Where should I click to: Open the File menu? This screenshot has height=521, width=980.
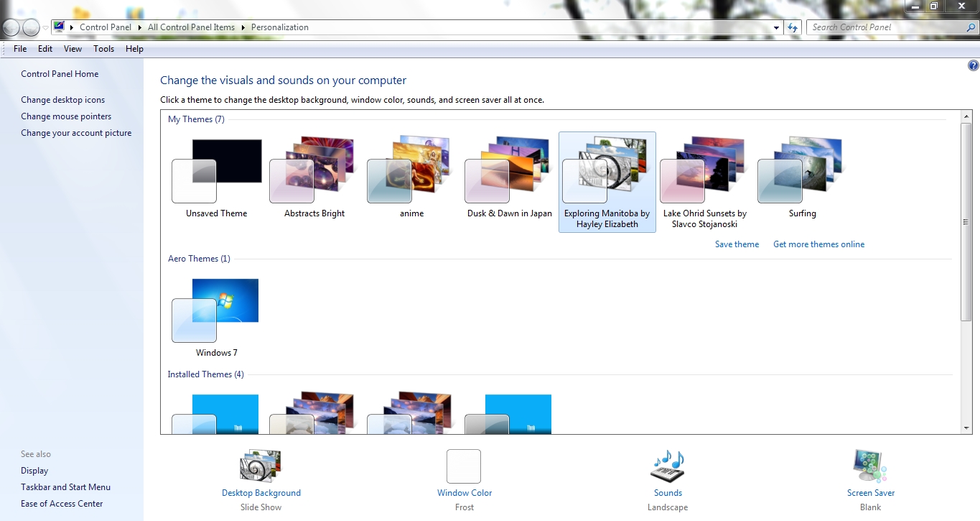click(20, 49)
